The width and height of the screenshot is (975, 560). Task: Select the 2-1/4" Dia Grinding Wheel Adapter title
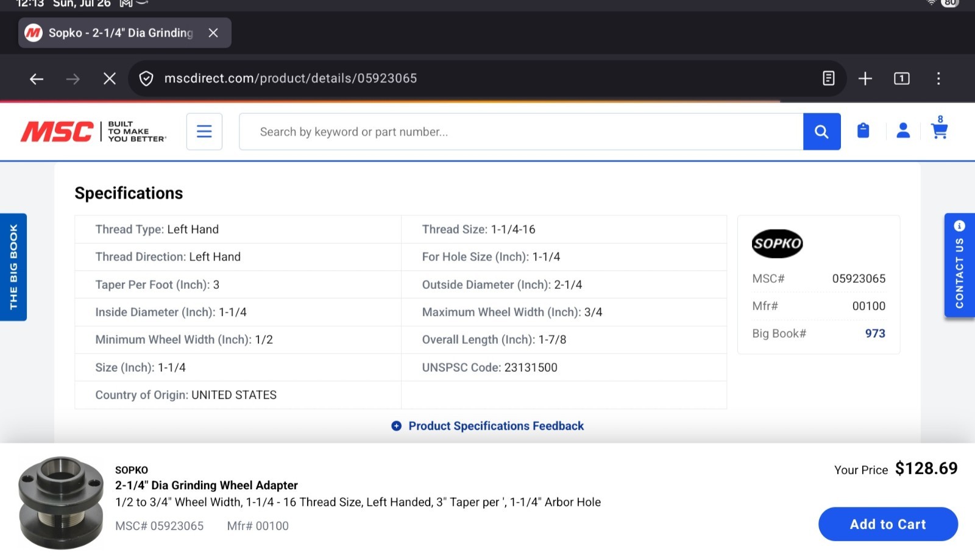pos(207,485)
